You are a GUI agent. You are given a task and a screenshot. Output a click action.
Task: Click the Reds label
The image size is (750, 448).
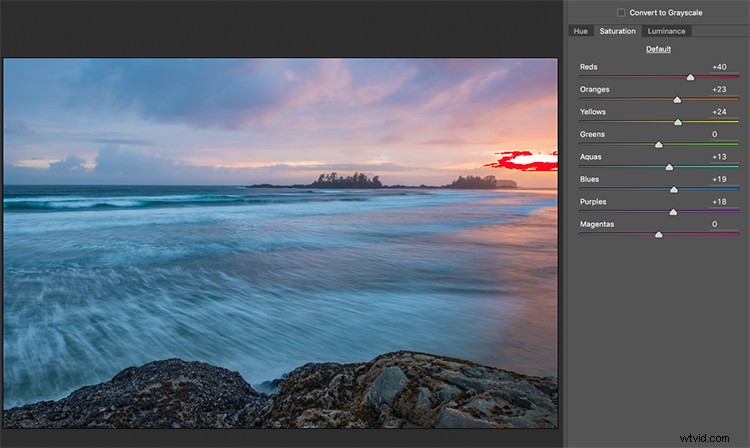click(x=588, y=67)
